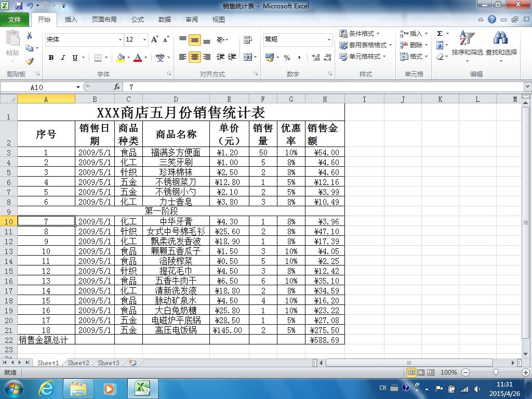Open the font size dropdown
The image size is (532, 399).
(x=145, y=39)
